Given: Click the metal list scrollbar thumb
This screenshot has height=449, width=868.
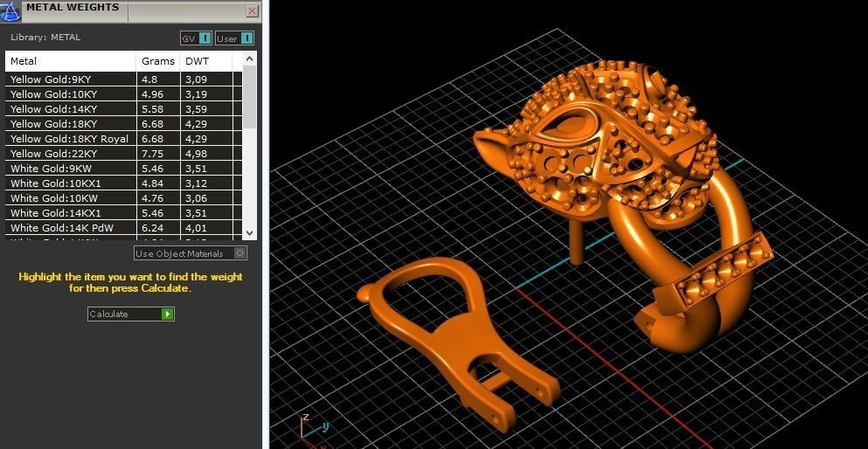Looking at the screenshot, I should pos(250,97).
